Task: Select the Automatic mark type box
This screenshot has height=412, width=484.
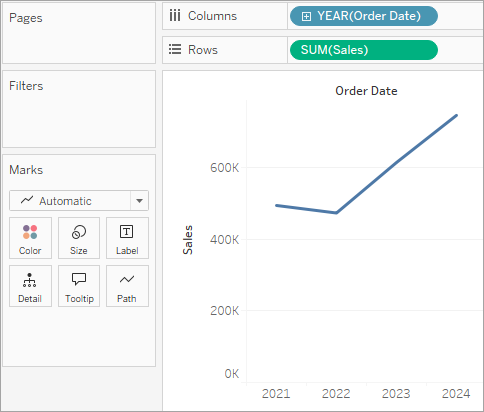Action: click(79, 201)
